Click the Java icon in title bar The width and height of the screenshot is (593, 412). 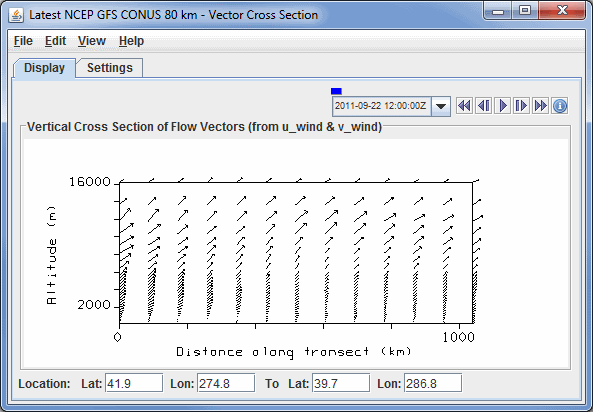[16, 15]
